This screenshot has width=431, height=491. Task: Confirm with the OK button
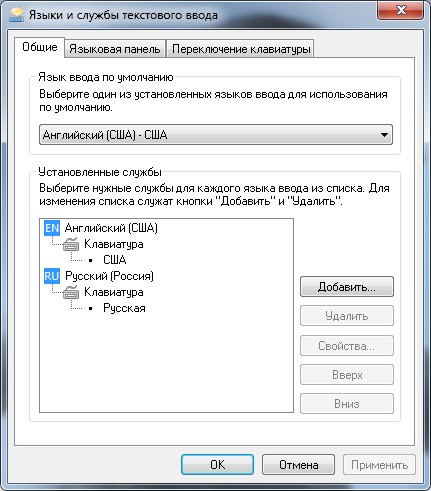[x=217, y=464]
